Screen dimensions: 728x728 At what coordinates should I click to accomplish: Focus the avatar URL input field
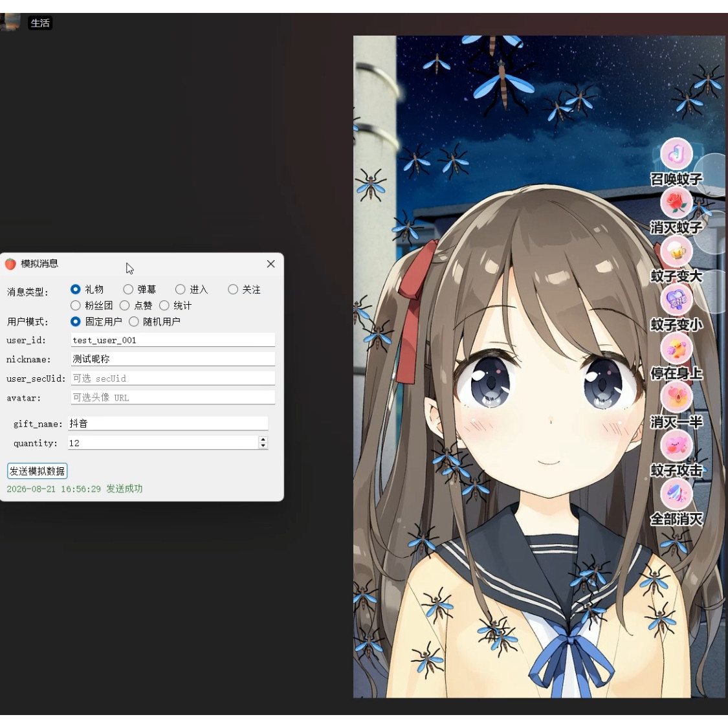[x=173, y=397]
